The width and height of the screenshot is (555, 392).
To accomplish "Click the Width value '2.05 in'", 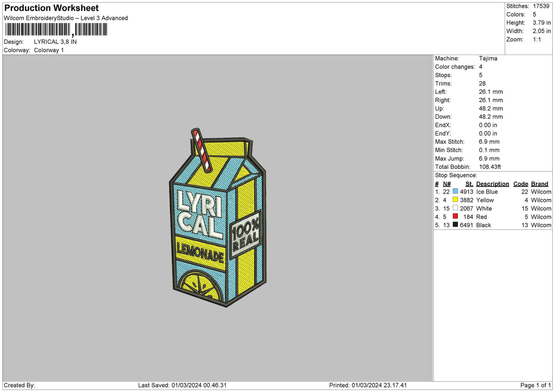I will point(542,31).
